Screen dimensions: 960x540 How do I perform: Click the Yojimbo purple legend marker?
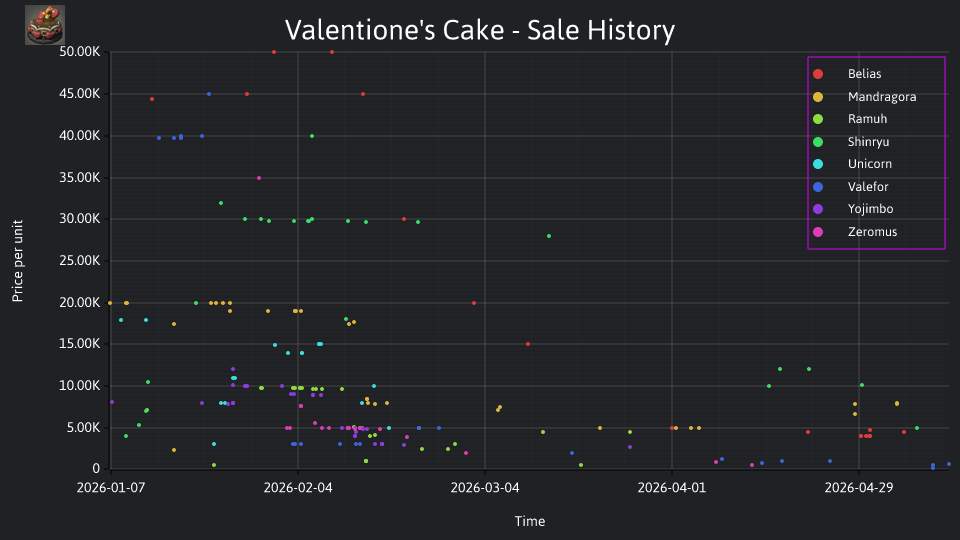point(818,209)
